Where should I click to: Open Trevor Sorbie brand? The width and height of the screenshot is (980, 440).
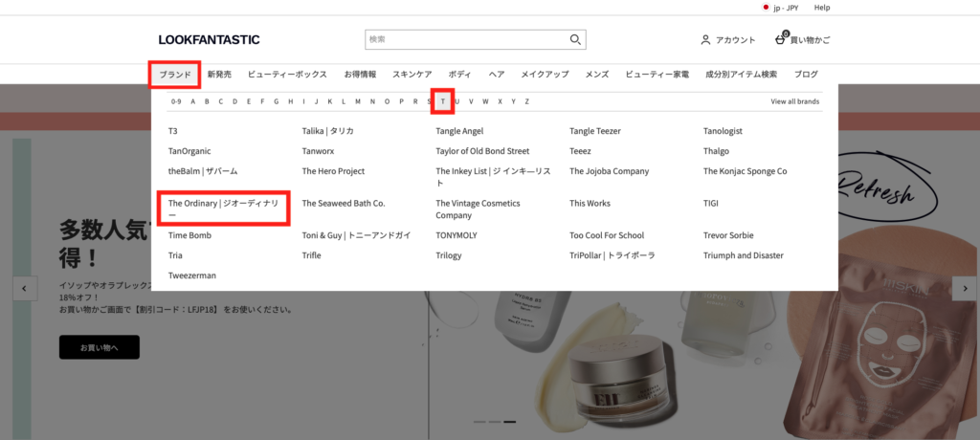pyautogui.click(x=728, y=235)
